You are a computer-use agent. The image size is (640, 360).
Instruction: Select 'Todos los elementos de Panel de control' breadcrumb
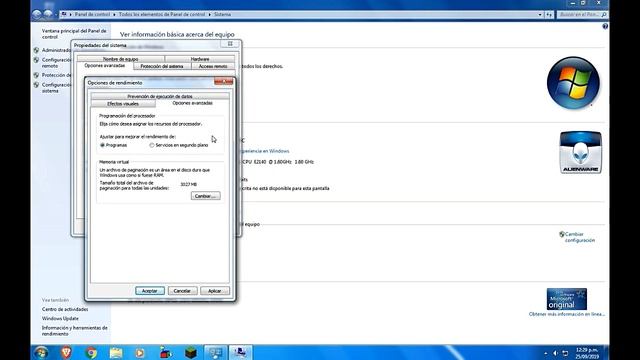(162, 14)
